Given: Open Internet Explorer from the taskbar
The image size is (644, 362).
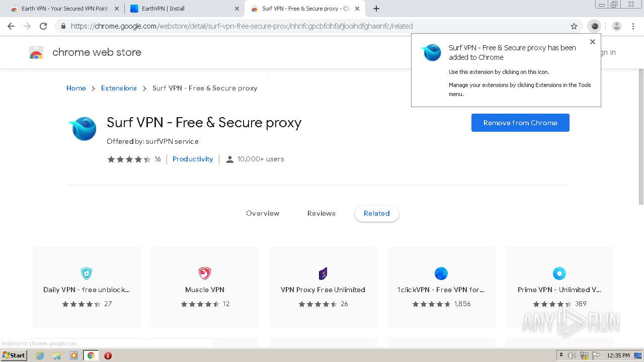Looking at the screenshot, I should (x=40, y=355).
